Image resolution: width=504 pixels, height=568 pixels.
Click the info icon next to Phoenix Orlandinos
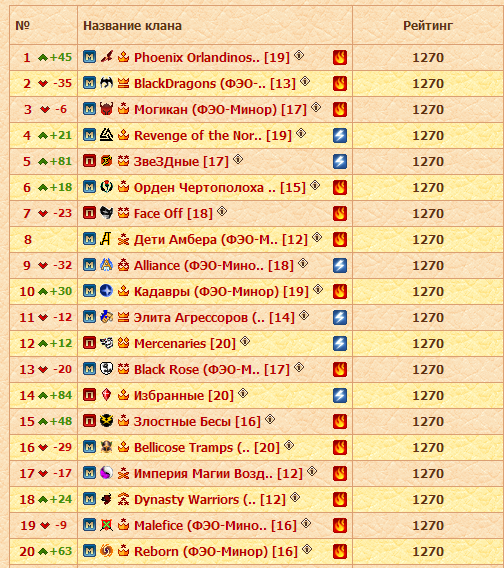299,55
